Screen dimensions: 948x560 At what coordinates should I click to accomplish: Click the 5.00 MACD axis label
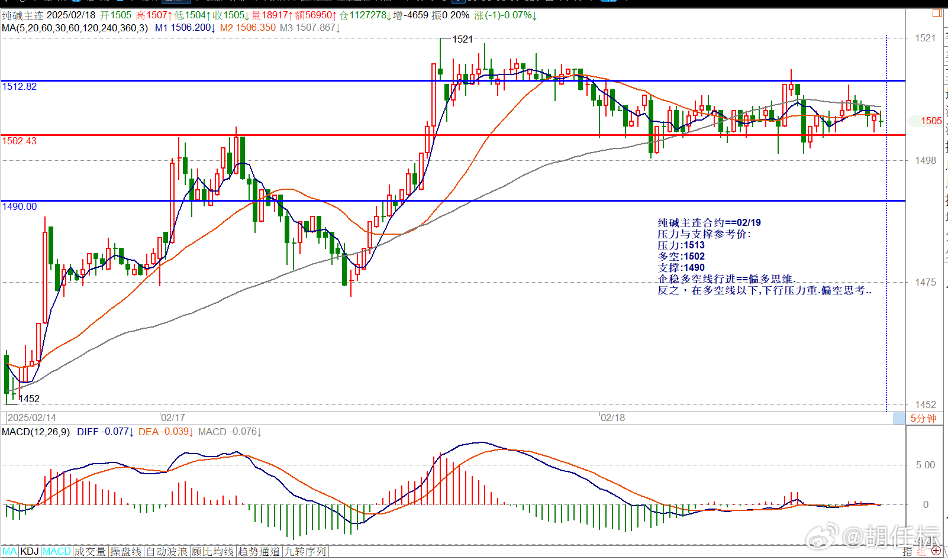[926, 465]
